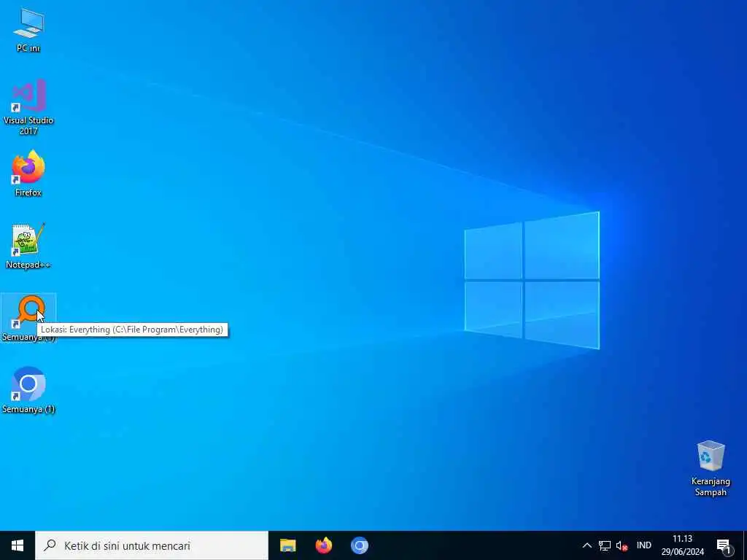Open the notification center icon
The image size is (747, 560).
click(724, 545)
